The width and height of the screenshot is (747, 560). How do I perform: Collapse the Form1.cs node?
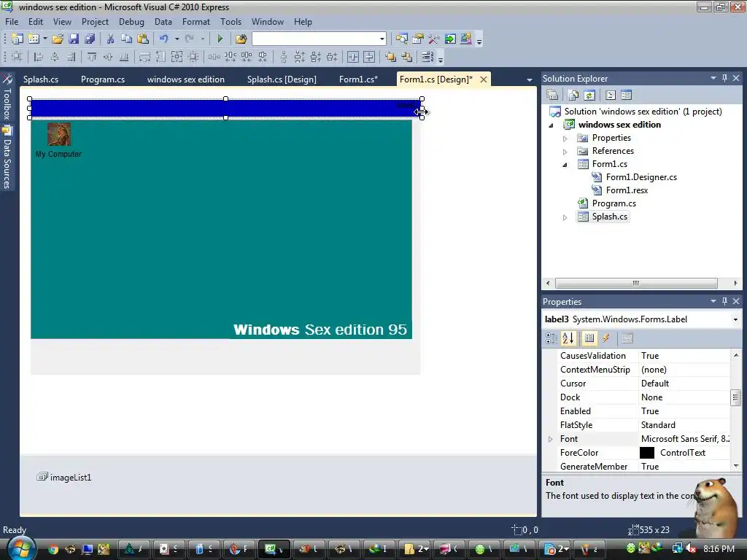pyautogui.click(x=565, y=165)
